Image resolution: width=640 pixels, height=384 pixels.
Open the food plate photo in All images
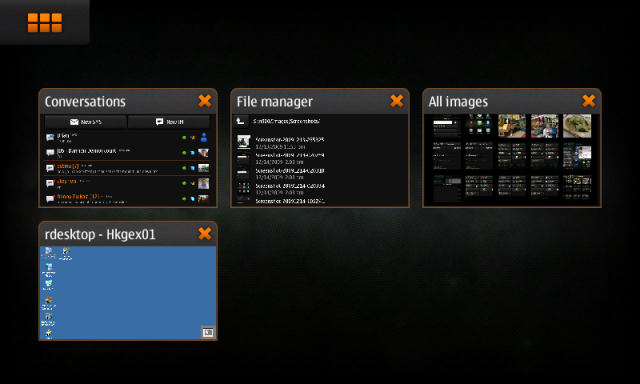click(x=577, y=126)
